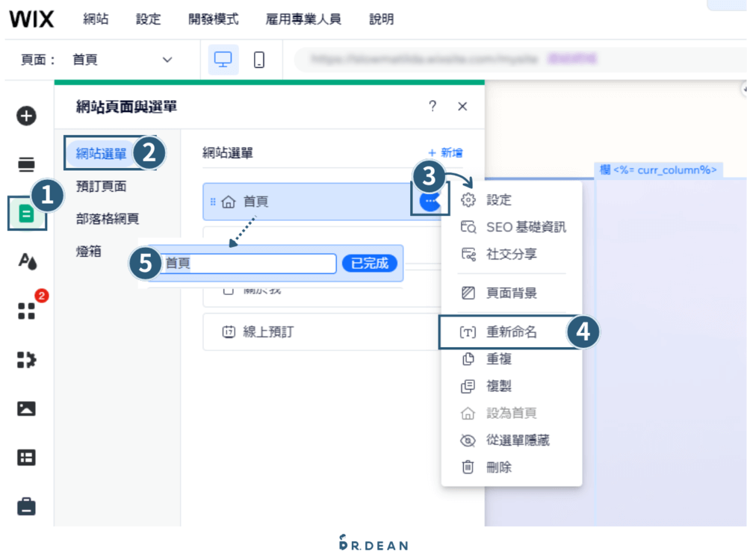Open the Media panel image icon
The width and height of the screenshot is (747, 560).
[x=27, y=408]
